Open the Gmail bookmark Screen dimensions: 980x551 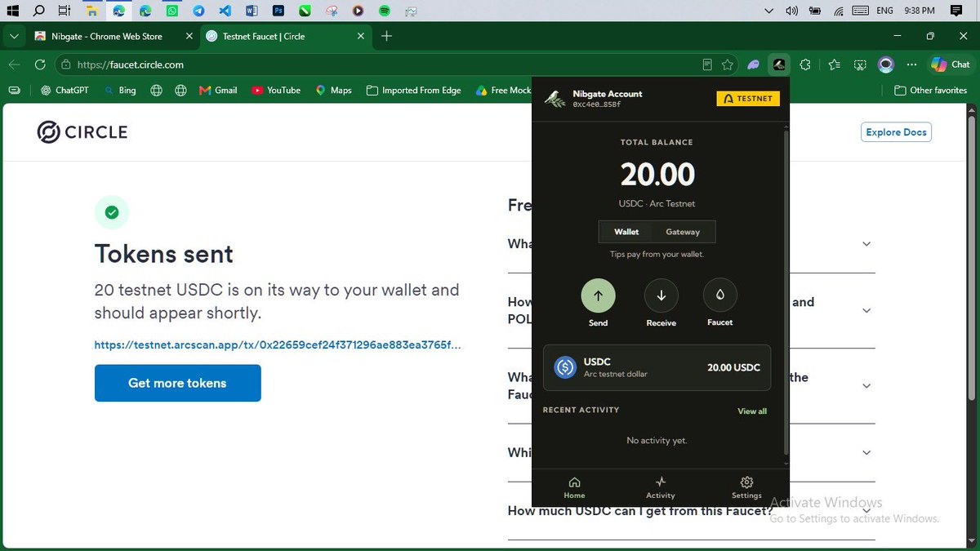coord(218,91)
